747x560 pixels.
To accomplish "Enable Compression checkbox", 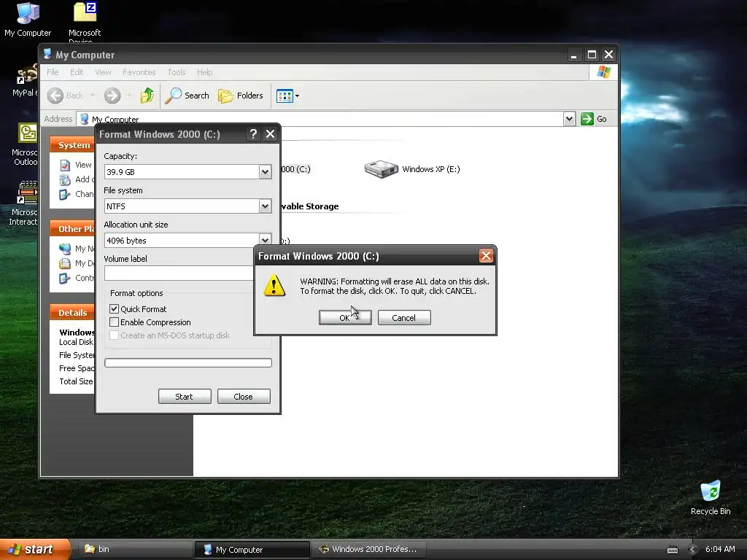I will point(115,322).
